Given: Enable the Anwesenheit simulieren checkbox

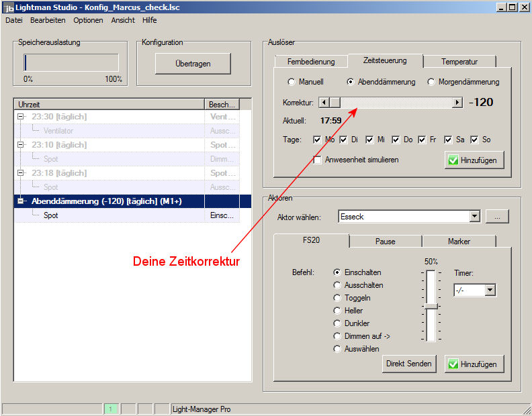Looking at the screenshot, I should click(x=317, y=160).
